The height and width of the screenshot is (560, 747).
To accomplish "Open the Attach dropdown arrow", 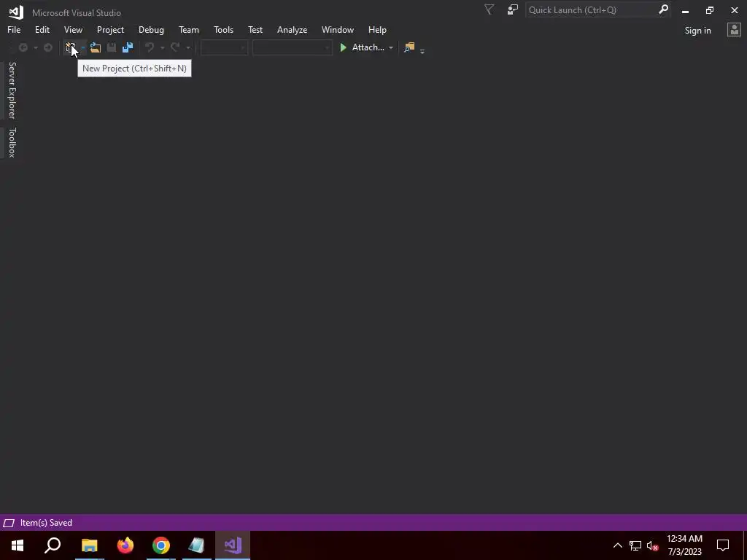I will click(x=391, y=47).
